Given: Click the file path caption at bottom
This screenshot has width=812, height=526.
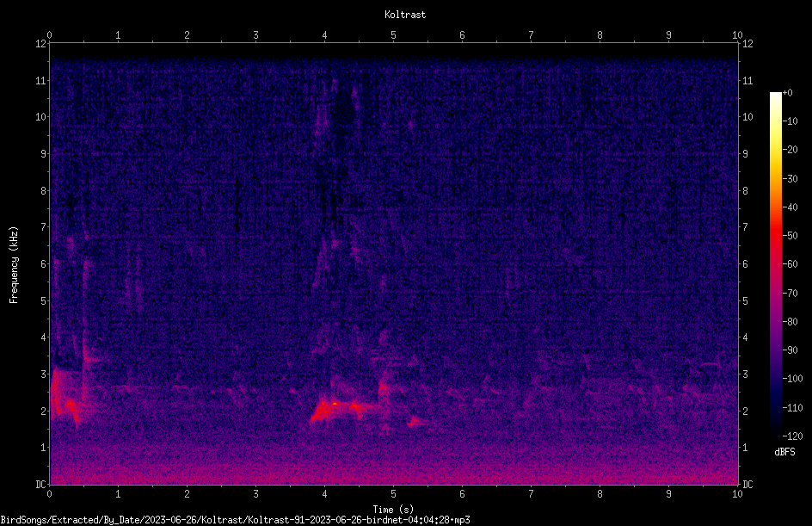Looking at the screenshot, I should (x=235, y=520).
